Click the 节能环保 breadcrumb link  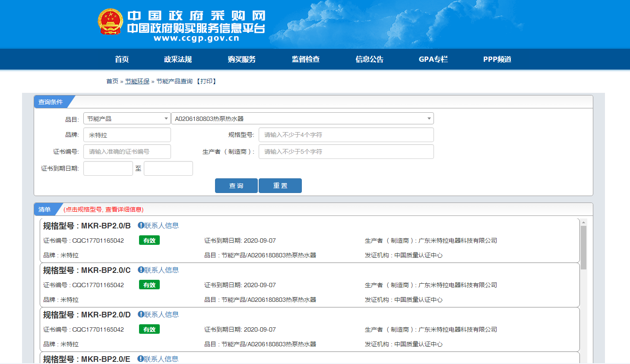pyautogui.click(x=137, y=81)
